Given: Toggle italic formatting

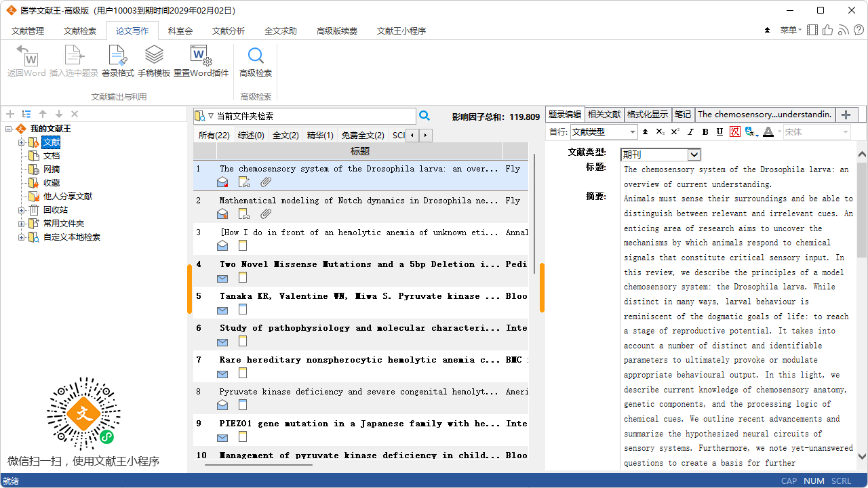Looking at the screenshot, I should (690, 132).
